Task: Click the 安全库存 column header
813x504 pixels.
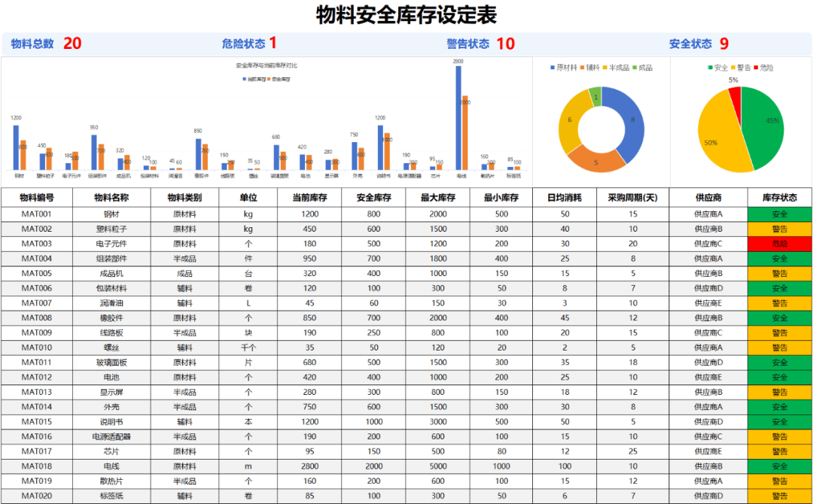Action: (374, 198)
